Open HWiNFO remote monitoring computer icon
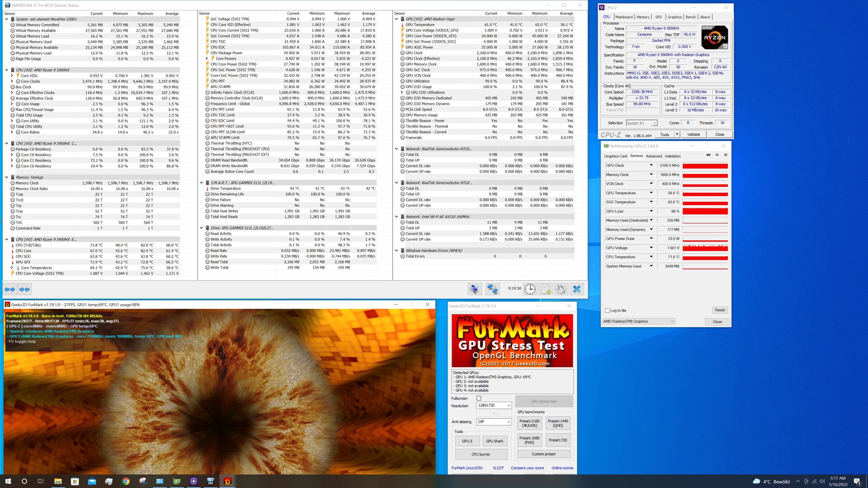Viewport: 868px width, 488px height. tap(474, 289)
